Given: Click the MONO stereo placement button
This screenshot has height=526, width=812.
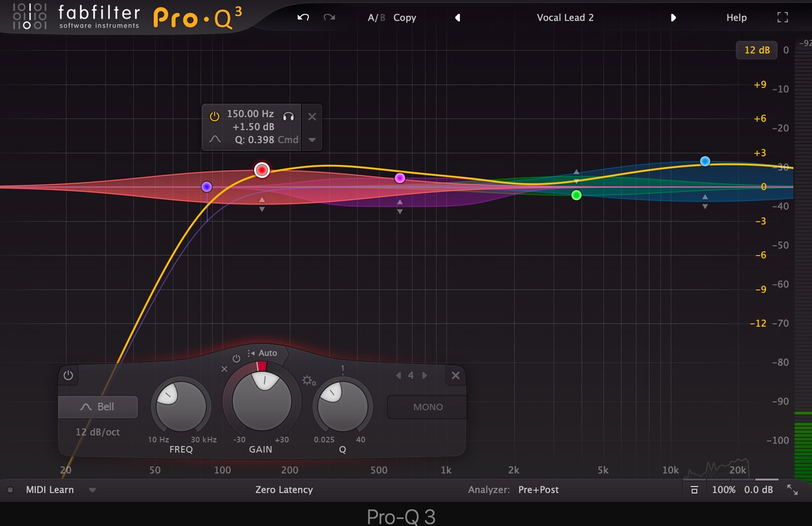Looking at the screenshot, I should pos(427,407).
